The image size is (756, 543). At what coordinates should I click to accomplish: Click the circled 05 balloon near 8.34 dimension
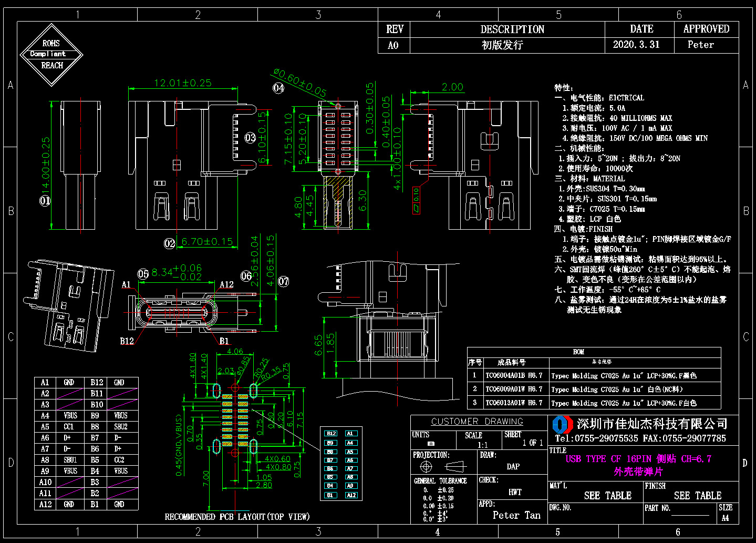(143, 274)
